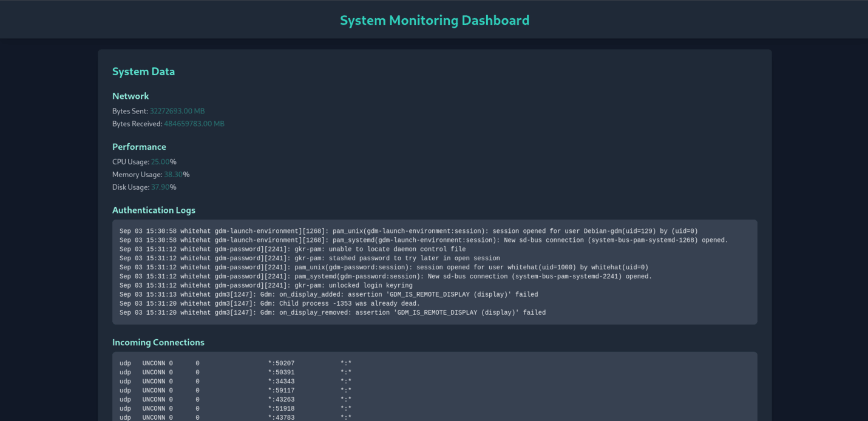Click log line 'gkr-pam: unlocked login keyring'
Viewport: 868px width, 421px height.
click(x=266, y=286)
